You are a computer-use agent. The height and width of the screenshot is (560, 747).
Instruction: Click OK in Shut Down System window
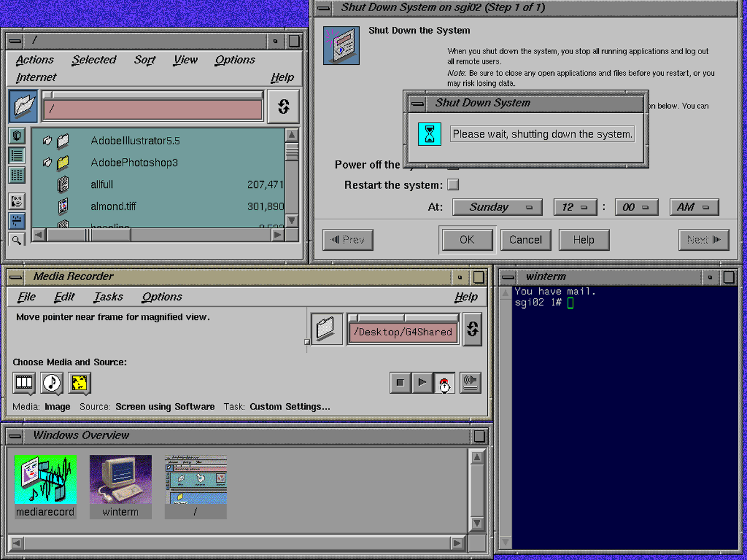[x=467, y=240]
